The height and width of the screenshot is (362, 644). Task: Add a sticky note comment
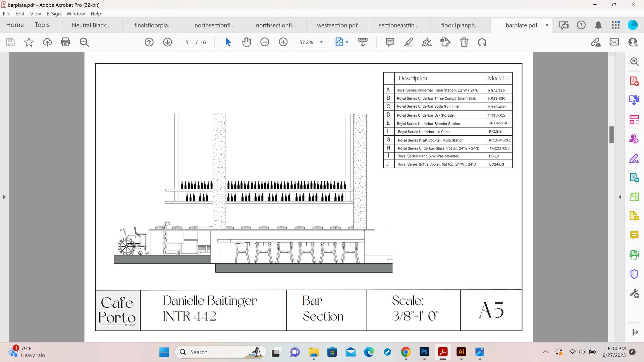pos(390,42)
